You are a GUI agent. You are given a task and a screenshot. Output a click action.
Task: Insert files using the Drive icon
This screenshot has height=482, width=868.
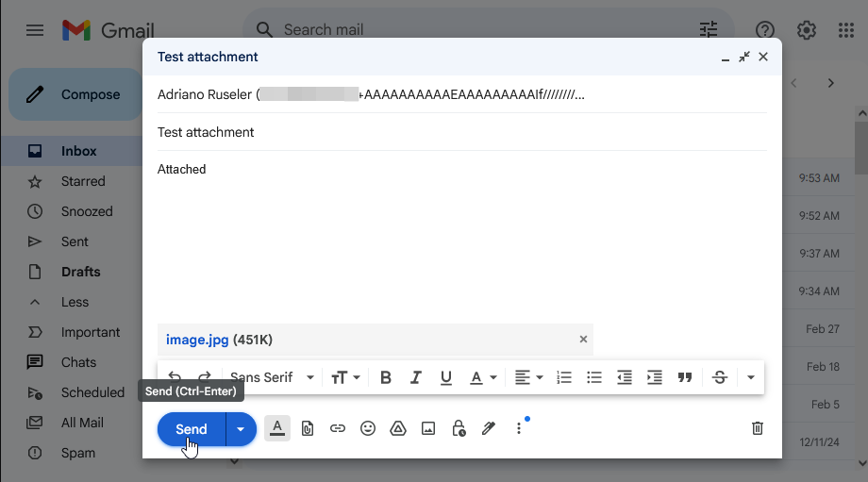click(x=398, y=428)
